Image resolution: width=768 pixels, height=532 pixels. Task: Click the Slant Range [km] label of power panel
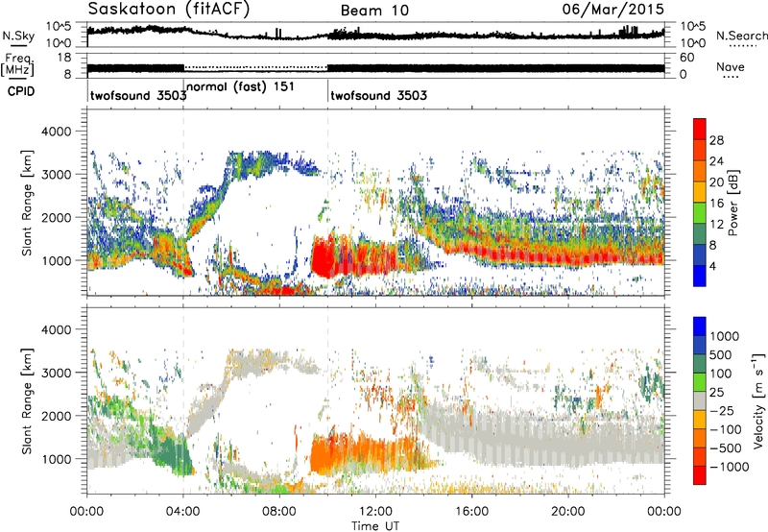coord(27,203)
